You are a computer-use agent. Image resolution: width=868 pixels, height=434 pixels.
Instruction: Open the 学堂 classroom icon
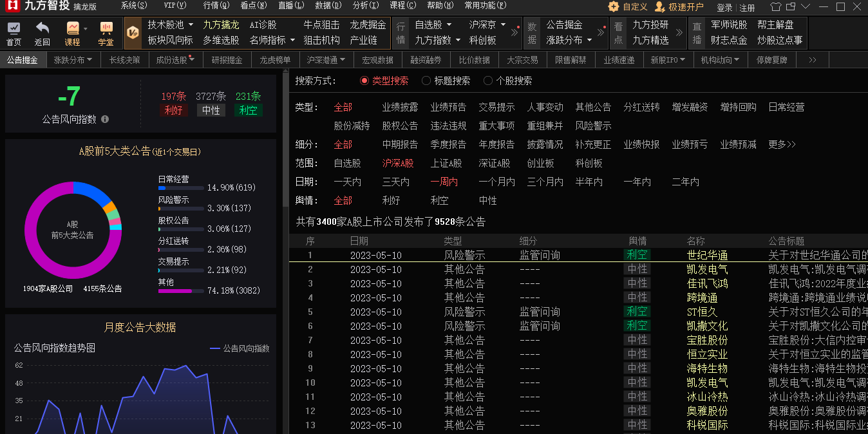106,30
